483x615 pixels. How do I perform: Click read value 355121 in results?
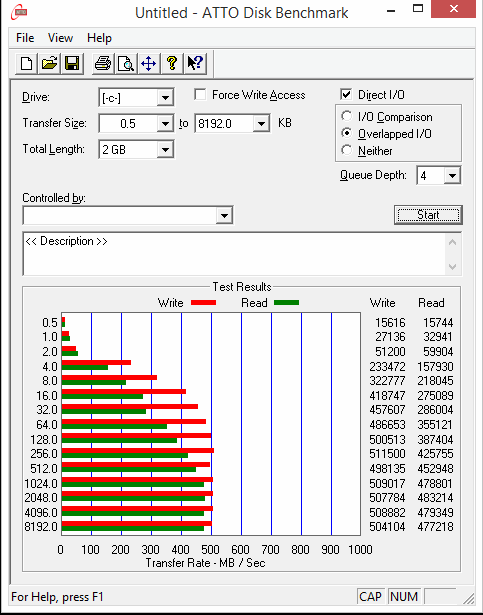coord(436,425)
